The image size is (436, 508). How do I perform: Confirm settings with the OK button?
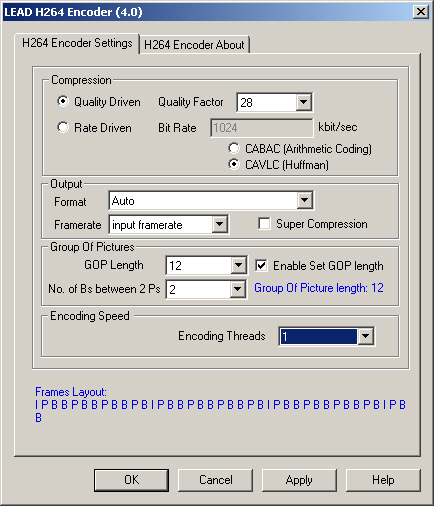tap(131, 480)
